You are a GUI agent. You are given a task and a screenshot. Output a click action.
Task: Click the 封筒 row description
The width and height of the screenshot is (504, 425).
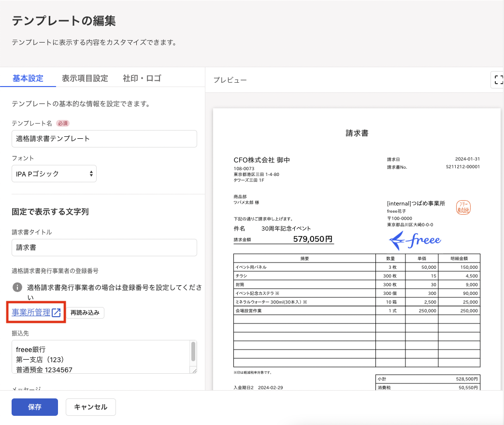(240, 284)
